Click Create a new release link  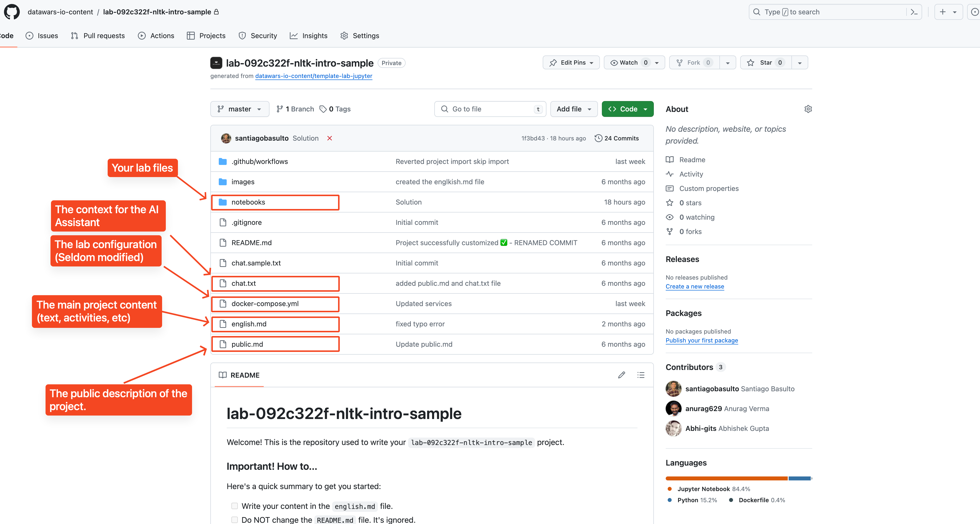tap(695, 286)
